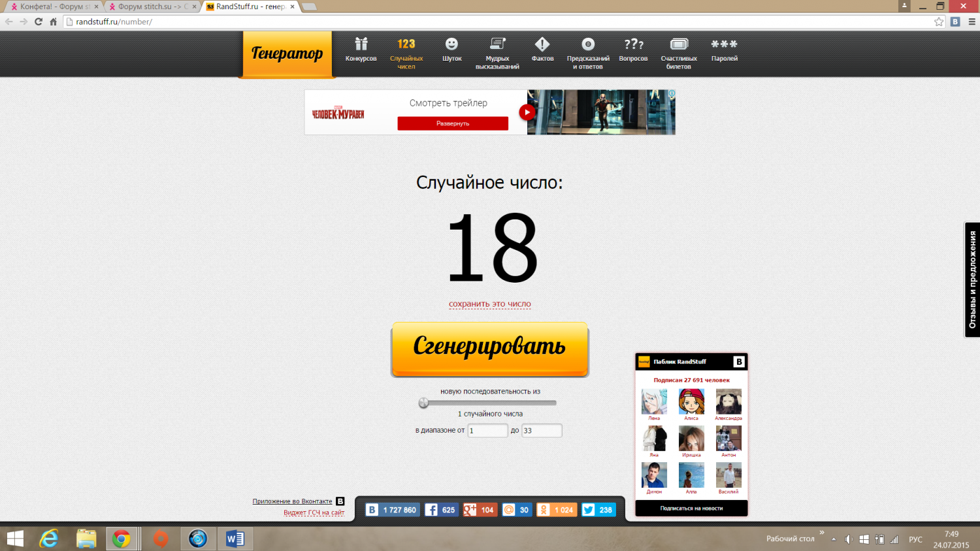Image resolution: width=980 pixels, height=551 pixels.
Task: Open the Счастливых билетов menu item
Action: pos(679,52)
